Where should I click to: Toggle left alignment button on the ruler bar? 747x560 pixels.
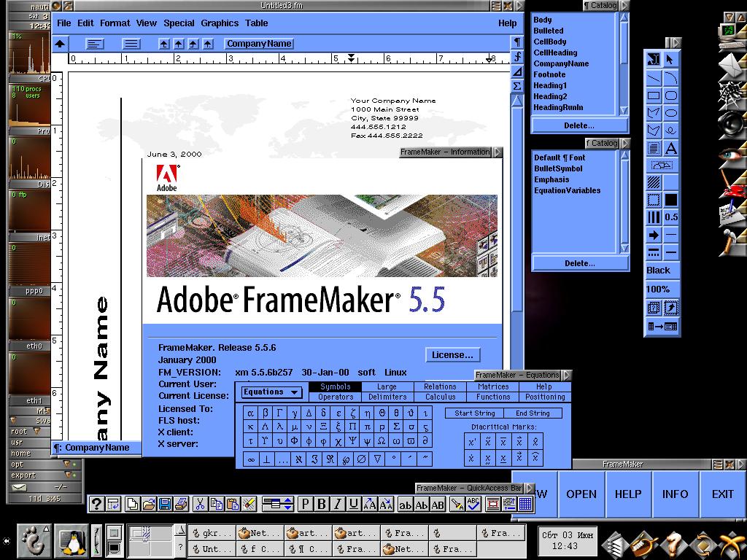(x=95, y=44)
